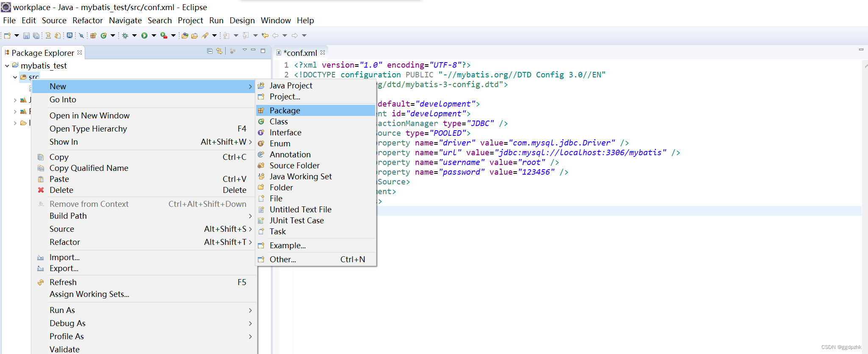Choose Untitled Text File in submenu
868x354 pixels.
click(x=316, y=209)
